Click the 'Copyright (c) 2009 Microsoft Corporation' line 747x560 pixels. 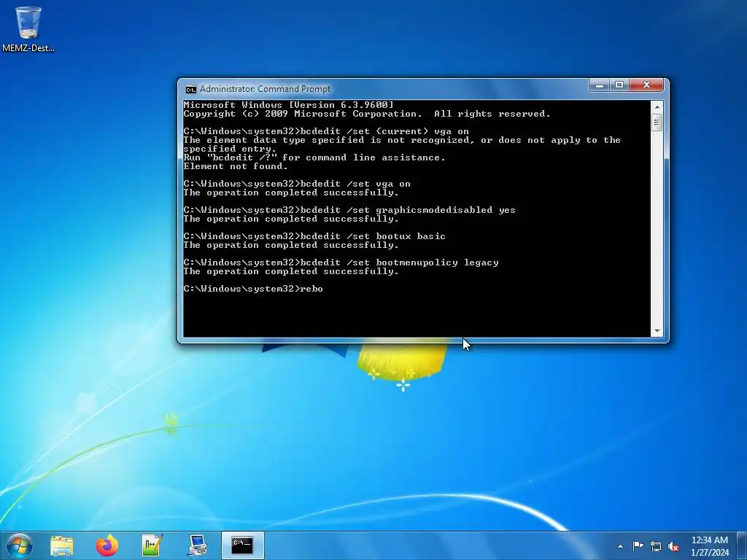click(x=367, y=114)
